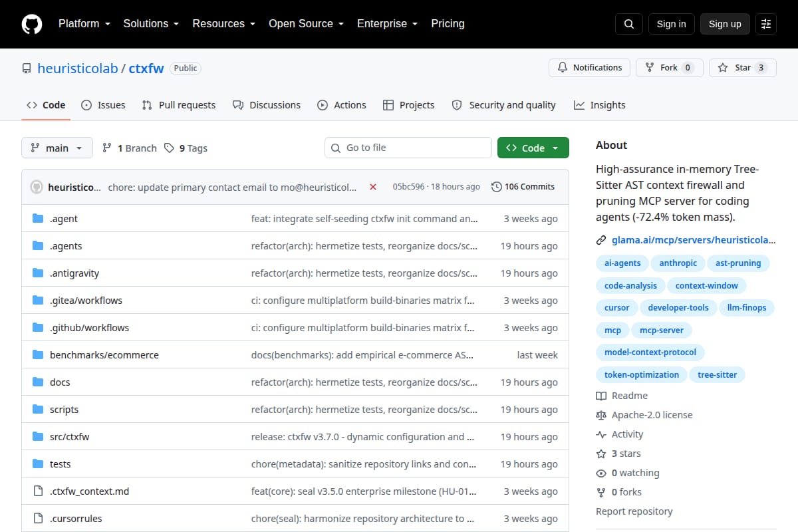
Task: Open the Pricing link in header
Action: 448,24
